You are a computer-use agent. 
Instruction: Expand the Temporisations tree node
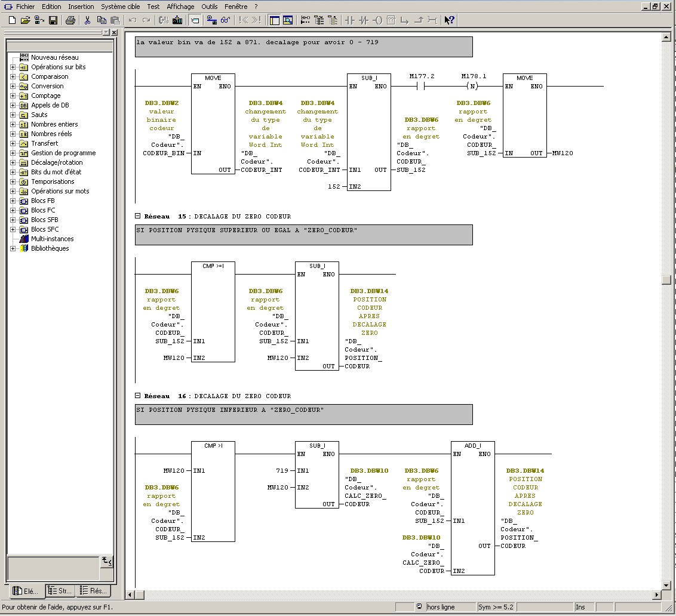(13, 181)
